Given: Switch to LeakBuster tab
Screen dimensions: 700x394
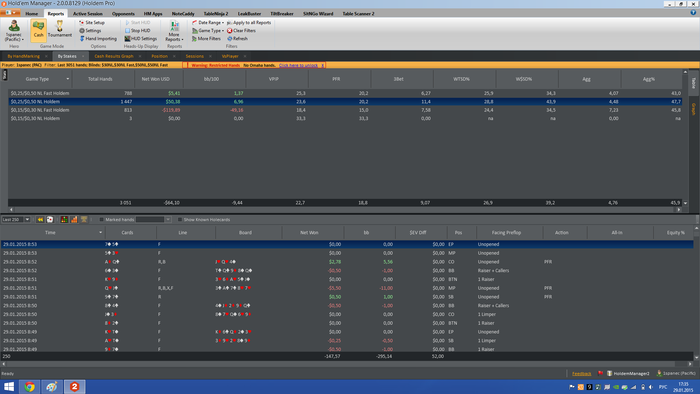Looking at the screenshot, I should [249, 13].
